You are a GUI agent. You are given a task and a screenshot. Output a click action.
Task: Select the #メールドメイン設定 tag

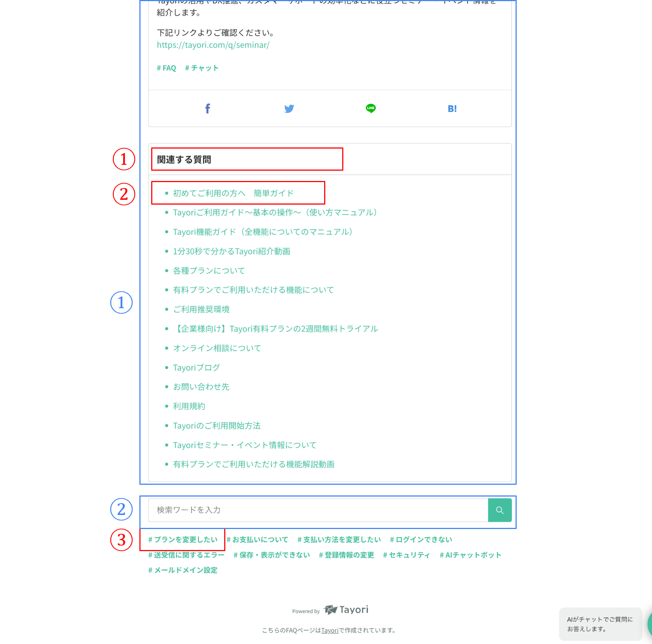183,570
